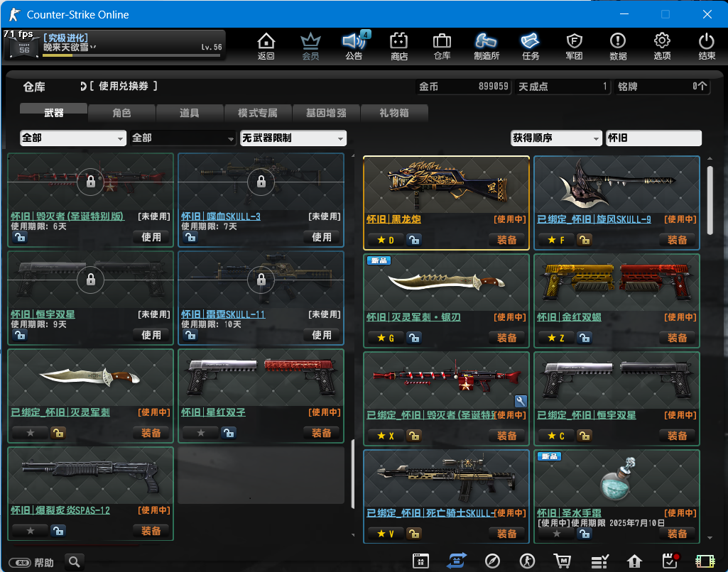The image size is (728, 572).
Task: Toggle star favorite on 怀旧|黑龙炮 (D)
Action: coord(386,240)
